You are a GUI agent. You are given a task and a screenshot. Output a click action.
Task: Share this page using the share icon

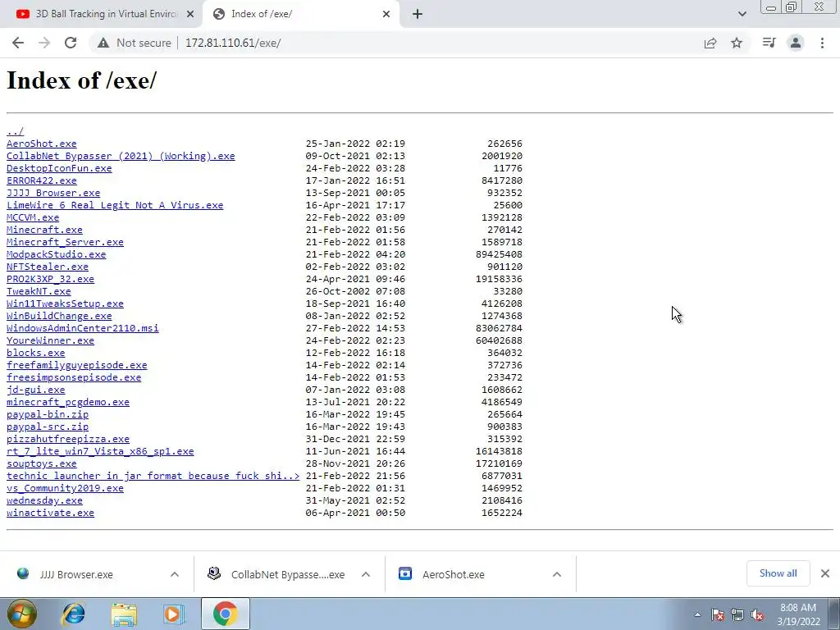(x=710, y=43)
